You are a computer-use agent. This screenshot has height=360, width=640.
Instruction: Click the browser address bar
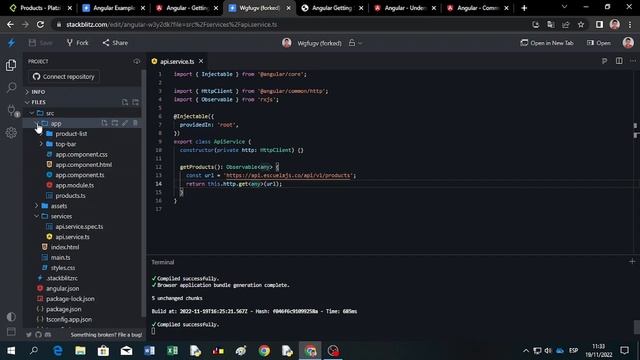(x=286, y=24)
